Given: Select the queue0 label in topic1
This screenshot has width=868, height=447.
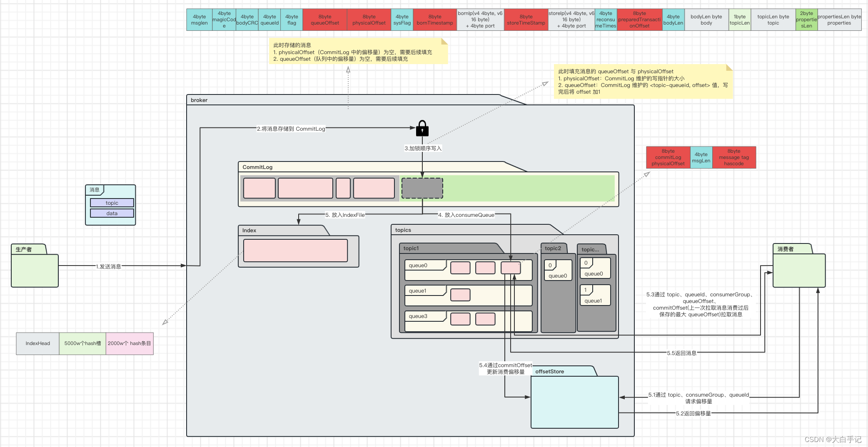Looking at the screenshot, I should point(418,265).
